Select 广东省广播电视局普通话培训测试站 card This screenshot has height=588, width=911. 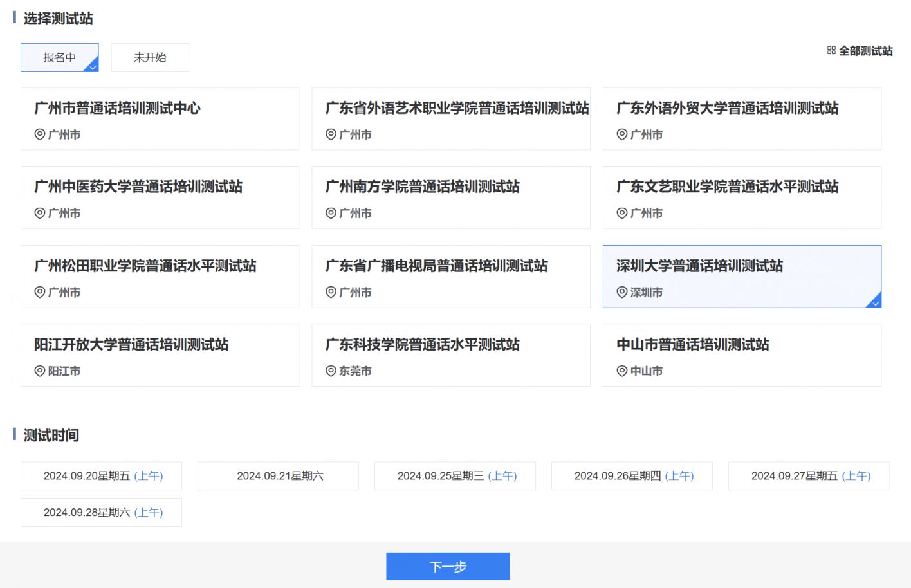click(x=451, y=277)
